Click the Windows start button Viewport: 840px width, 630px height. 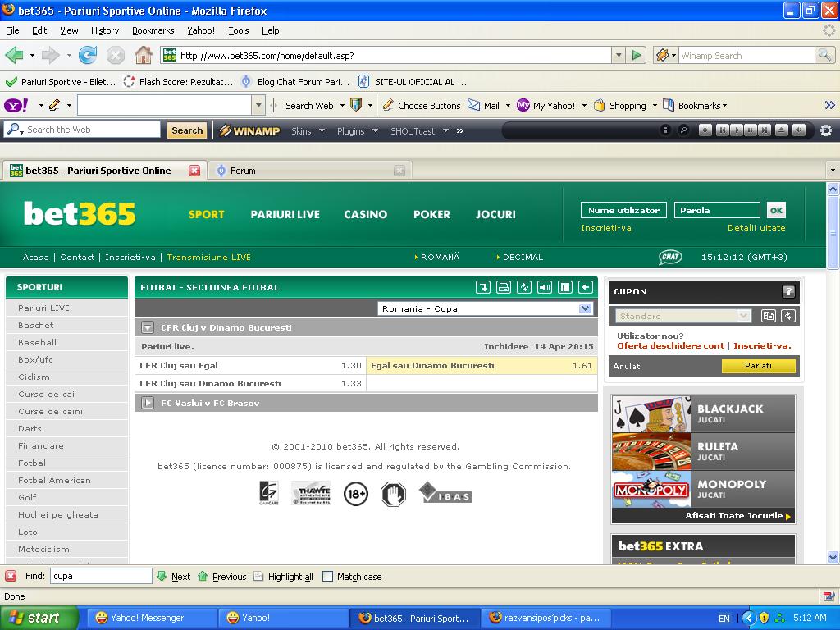[x=39, y=618]
